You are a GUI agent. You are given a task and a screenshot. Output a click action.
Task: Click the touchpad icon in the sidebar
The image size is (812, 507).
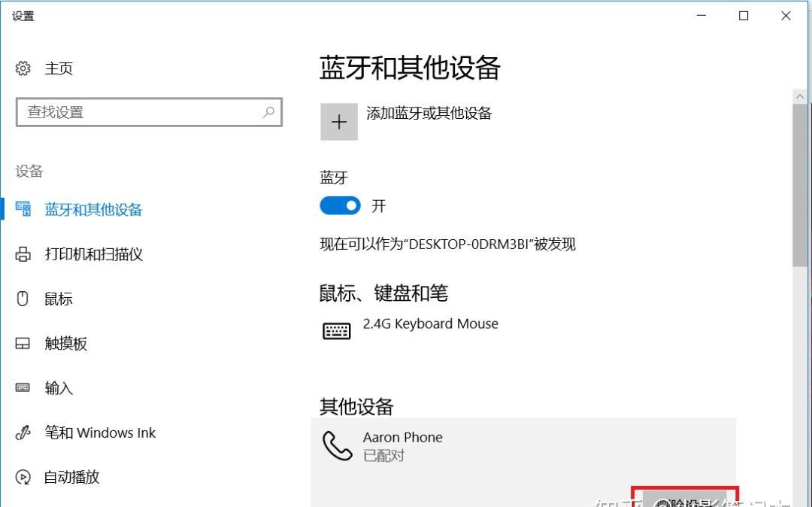point(23,343)
